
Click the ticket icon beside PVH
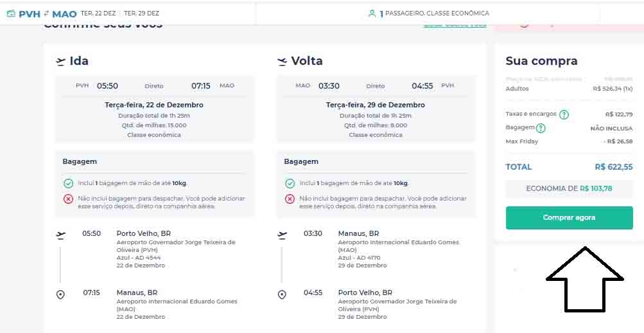[10, 14]
